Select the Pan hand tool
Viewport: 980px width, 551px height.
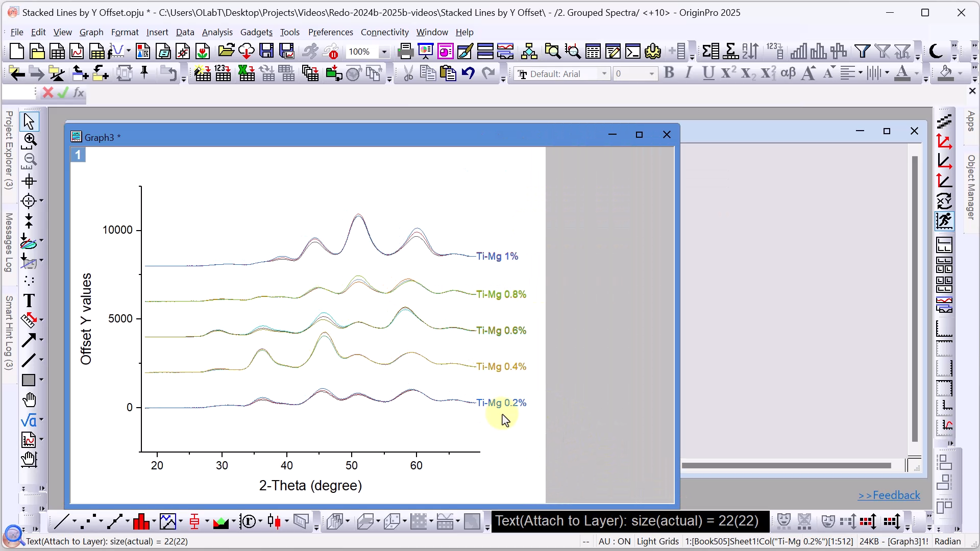pyautogui.click(x=29, y=400)
